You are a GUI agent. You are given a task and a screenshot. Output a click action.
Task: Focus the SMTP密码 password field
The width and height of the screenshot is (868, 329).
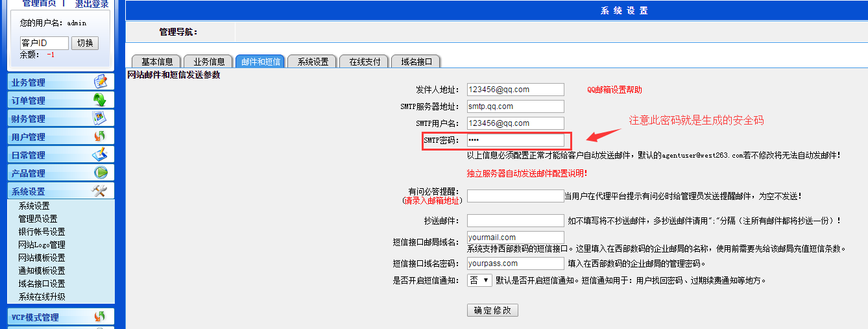pyautogui.click(x=515, y=140)
